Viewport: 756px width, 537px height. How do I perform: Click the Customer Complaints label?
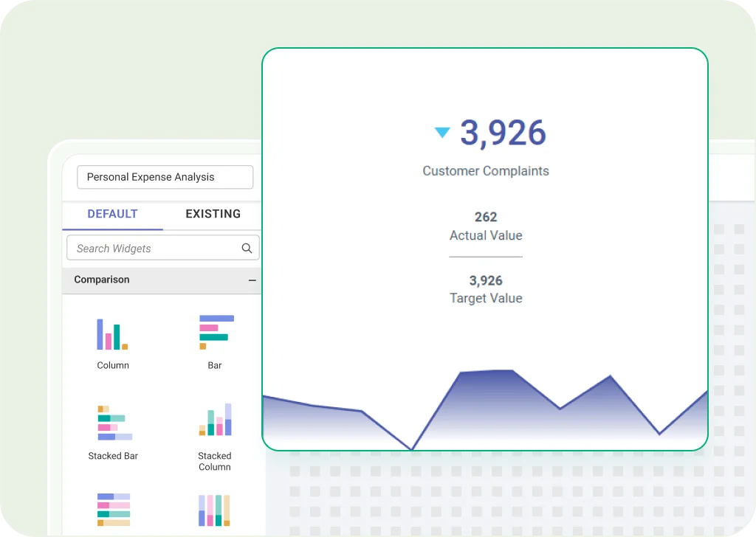[486, 171]
